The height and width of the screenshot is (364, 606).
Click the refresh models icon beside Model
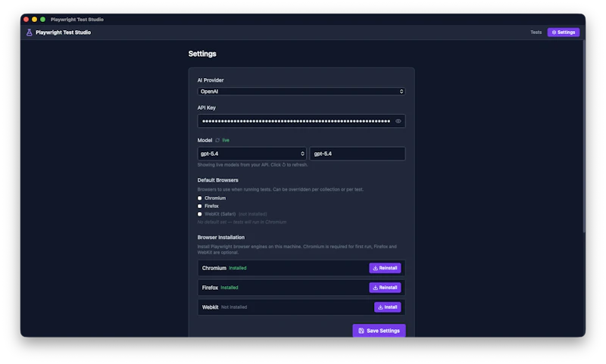pyautogui.click(x=217, y=141)
